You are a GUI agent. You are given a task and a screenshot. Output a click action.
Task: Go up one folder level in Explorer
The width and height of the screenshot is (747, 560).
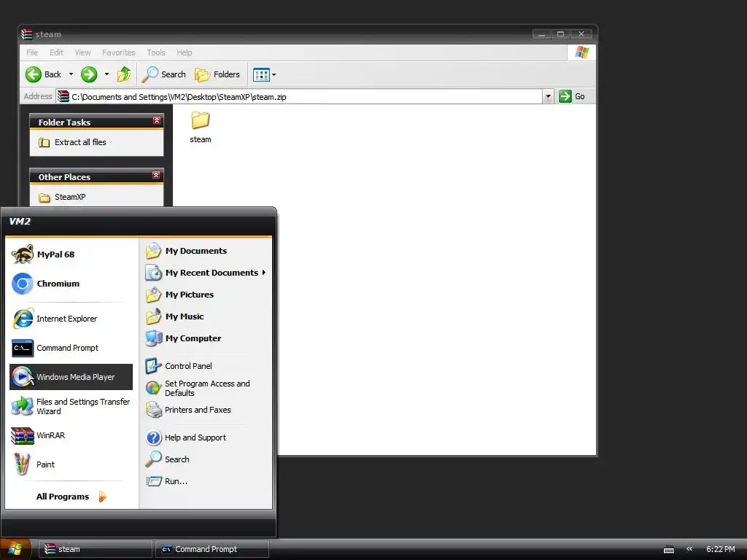[x=124, y=74]
